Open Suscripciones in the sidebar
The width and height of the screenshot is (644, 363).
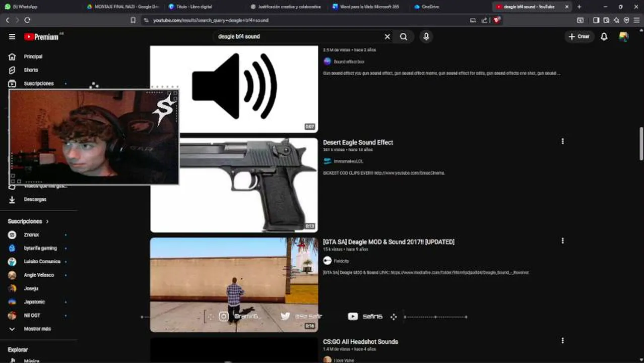tap(38, 83)
